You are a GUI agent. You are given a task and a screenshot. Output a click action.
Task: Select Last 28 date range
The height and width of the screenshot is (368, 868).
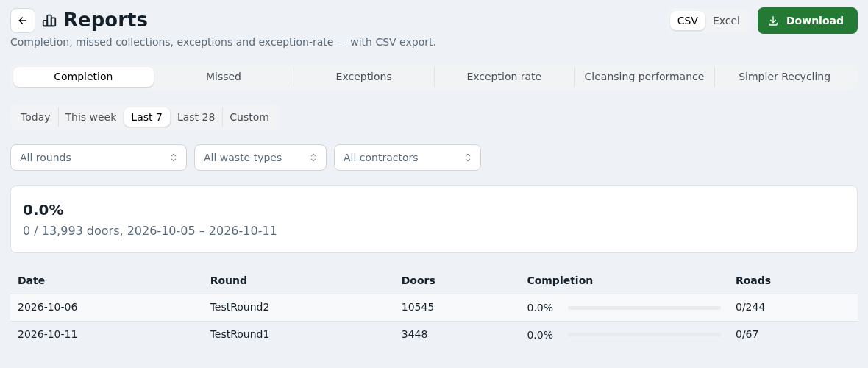pos(196,118)
